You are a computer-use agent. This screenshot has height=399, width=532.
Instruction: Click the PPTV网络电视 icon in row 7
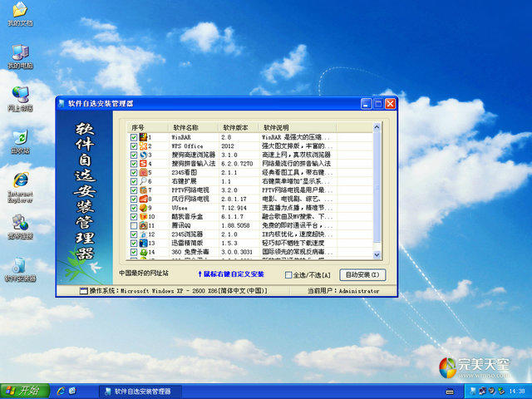143,190
